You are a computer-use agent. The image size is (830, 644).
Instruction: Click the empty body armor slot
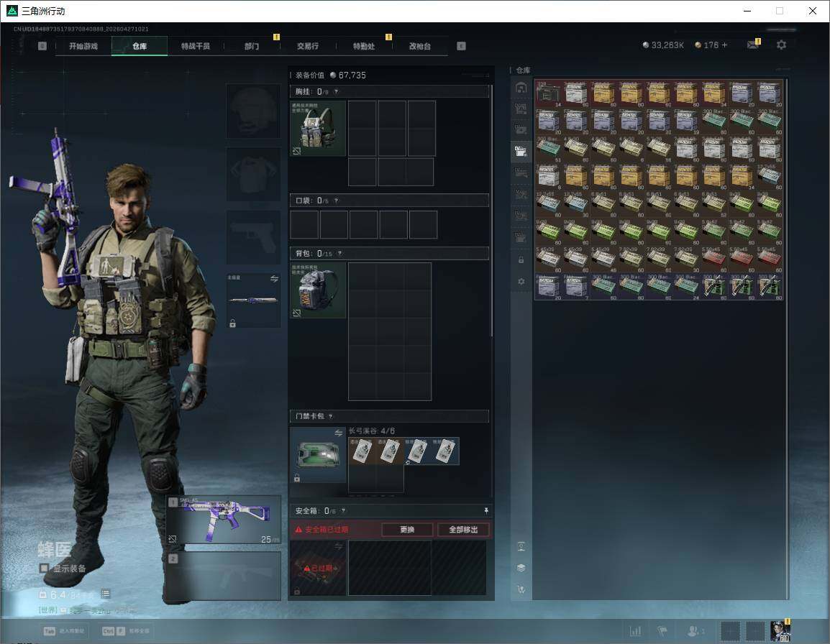click(x=254, y=174)
